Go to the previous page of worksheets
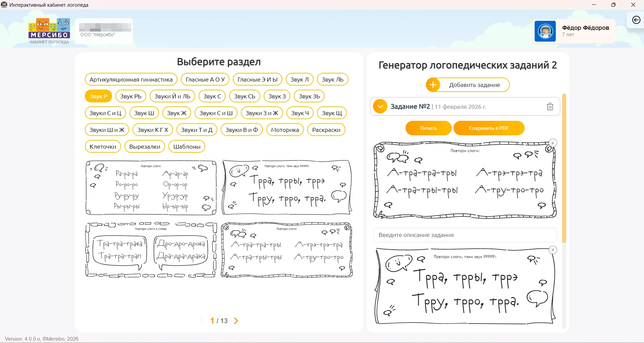 click(202, 321)
